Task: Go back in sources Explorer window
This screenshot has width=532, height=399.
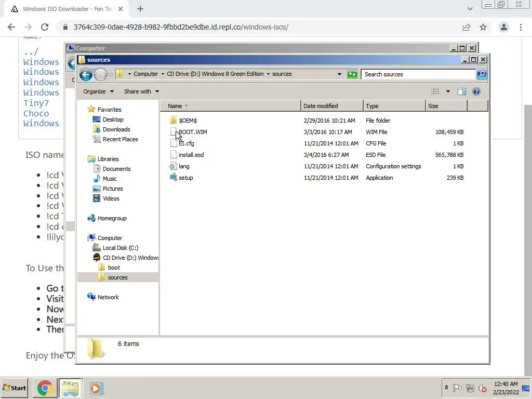Action: pyautogui.click(x=86, y=74)
